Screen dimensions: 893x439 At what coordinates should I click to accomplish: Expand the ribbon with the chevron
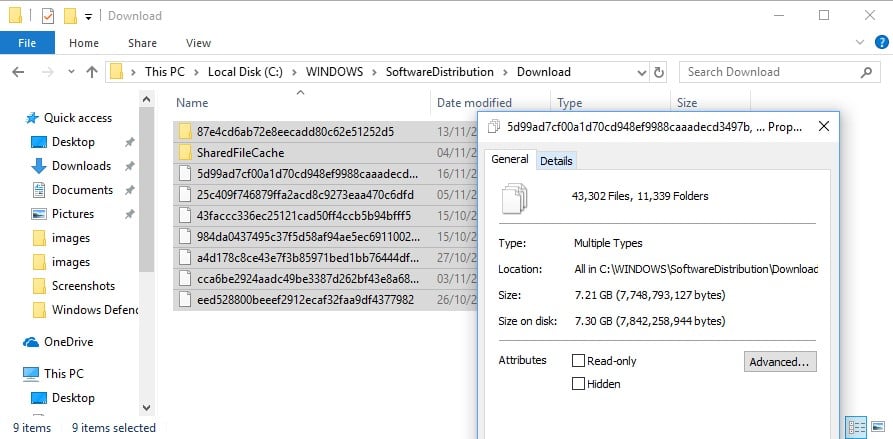[x=860, y=42]
